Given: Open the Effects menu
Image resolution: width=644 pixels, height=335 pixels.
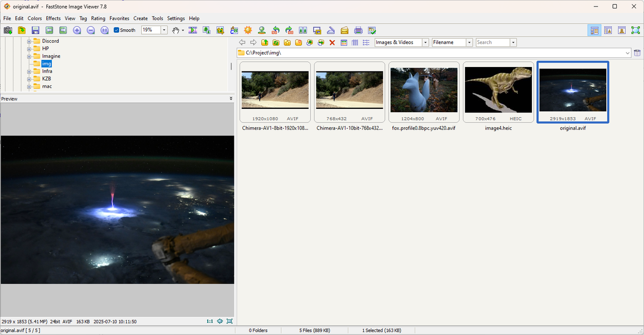Looking at the screenshot, I should (53, 19).
